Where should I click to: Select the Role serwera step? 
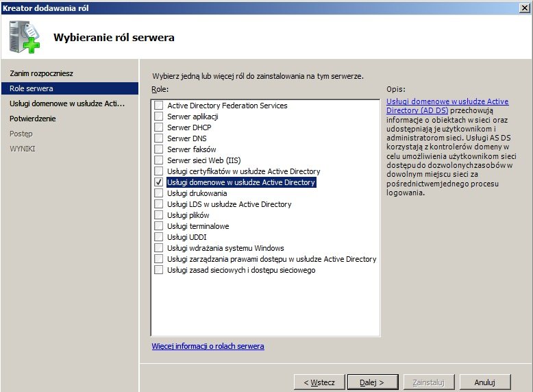pyautogui.click(x=70, y=88)
